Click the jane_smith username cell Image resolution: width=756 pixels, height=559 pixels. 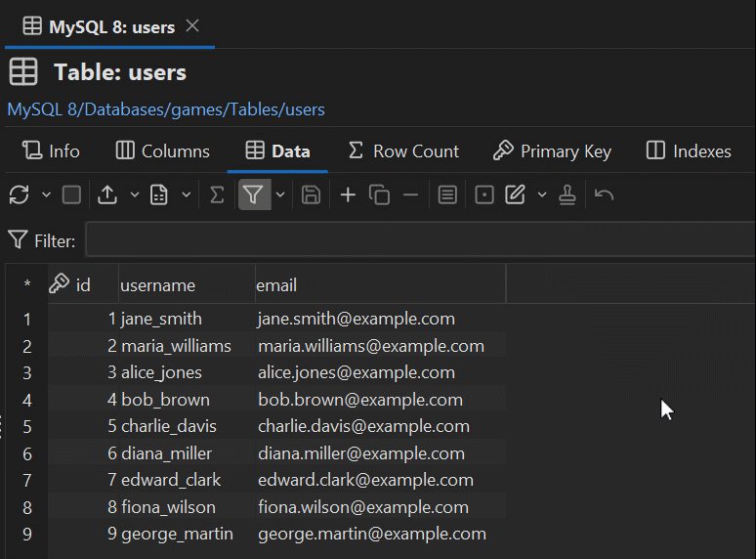pyautogui.click(x=187, y=319)
